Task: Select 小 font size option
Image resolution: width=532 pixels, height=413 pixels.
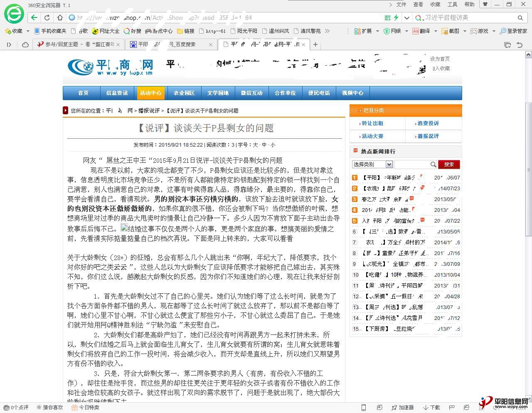Action: tap(273, 145)
